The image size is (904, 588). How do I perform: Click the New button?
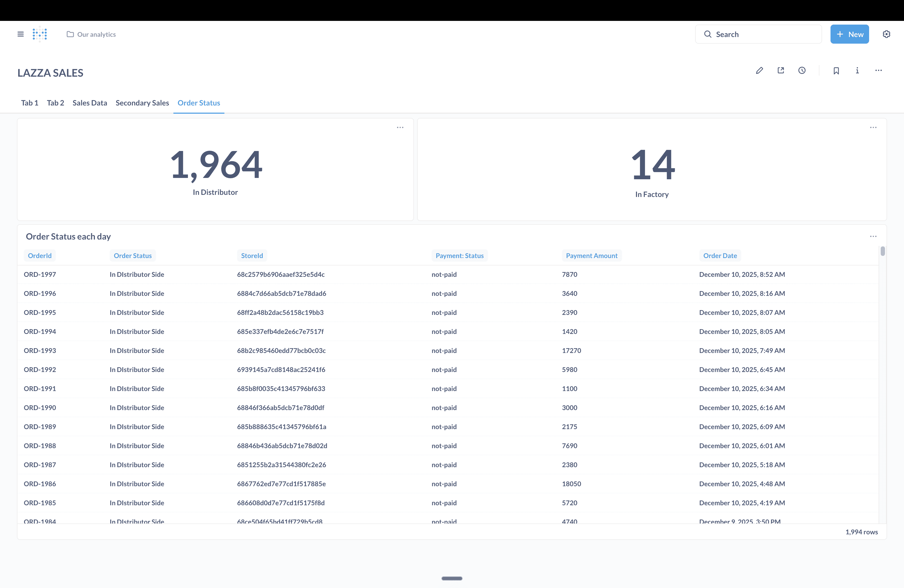[x=849, y=34]
